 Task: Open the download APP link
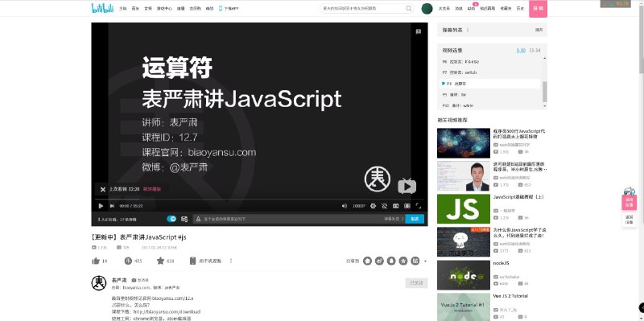click(x=229, y=8)
